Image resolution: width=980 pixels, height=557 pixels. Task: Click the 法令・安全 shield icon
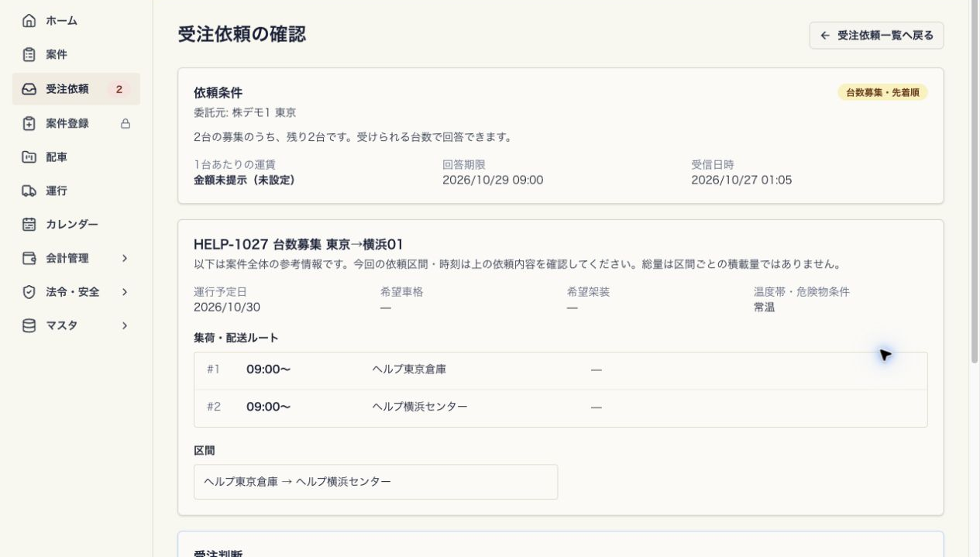tap(29, 292)
